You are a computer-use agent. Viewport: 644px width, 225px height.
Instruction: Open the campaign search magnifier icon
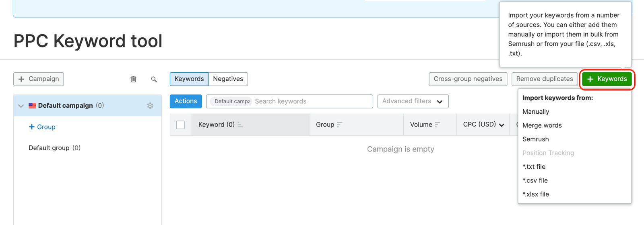pyautogui.click(x=154, y=79)
